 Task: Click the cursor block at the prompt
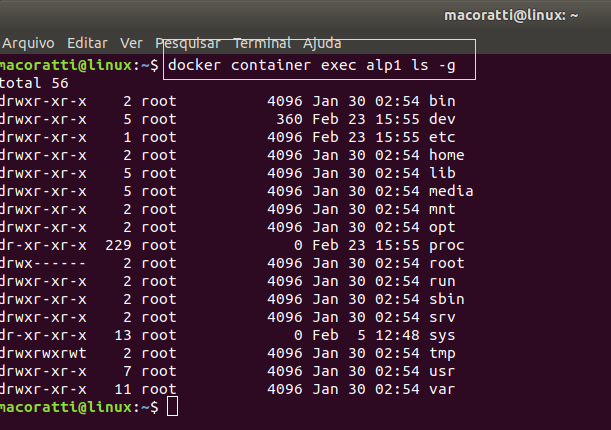click(173, 407)
